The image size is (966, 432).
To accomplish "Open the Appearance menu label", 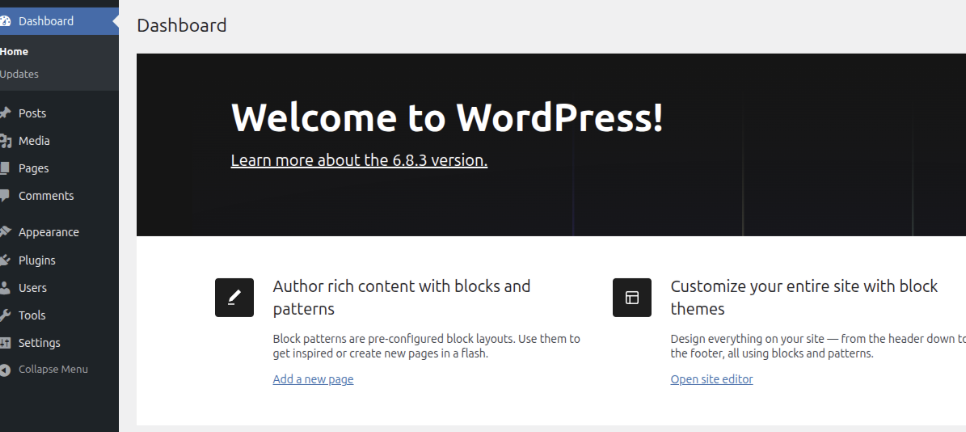I will [x=49, y=232].
